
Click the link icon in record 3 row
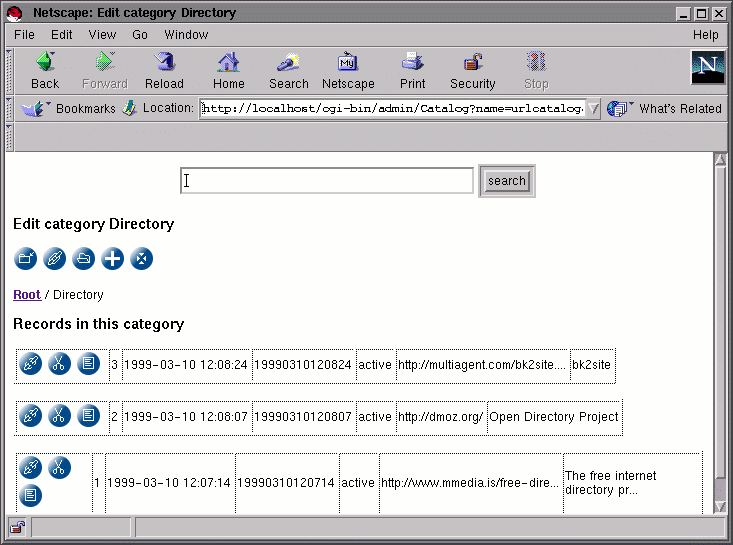31,365
